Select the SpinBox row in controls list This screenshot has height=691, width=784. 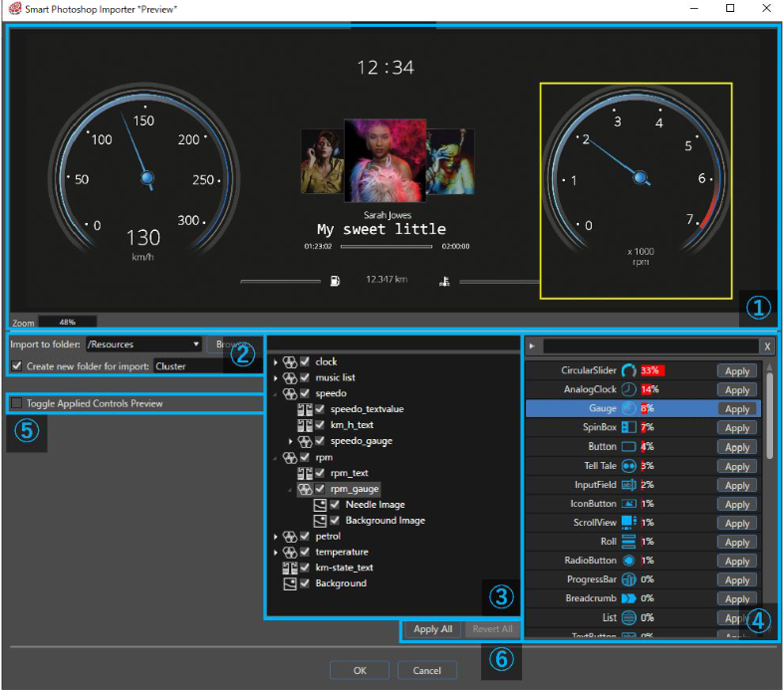[643, 428]
